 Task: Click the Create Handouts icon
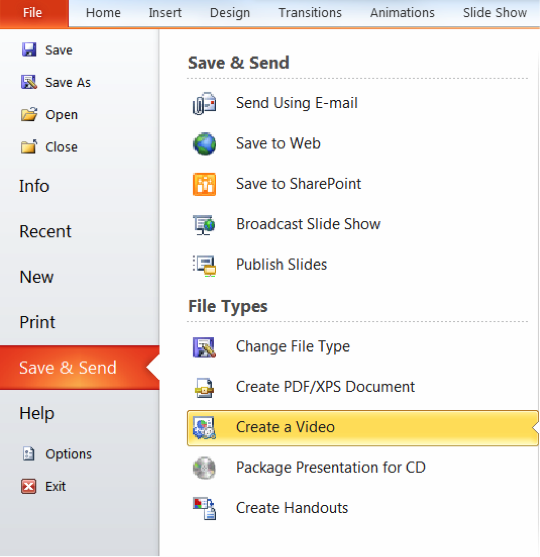click(204, 508)
